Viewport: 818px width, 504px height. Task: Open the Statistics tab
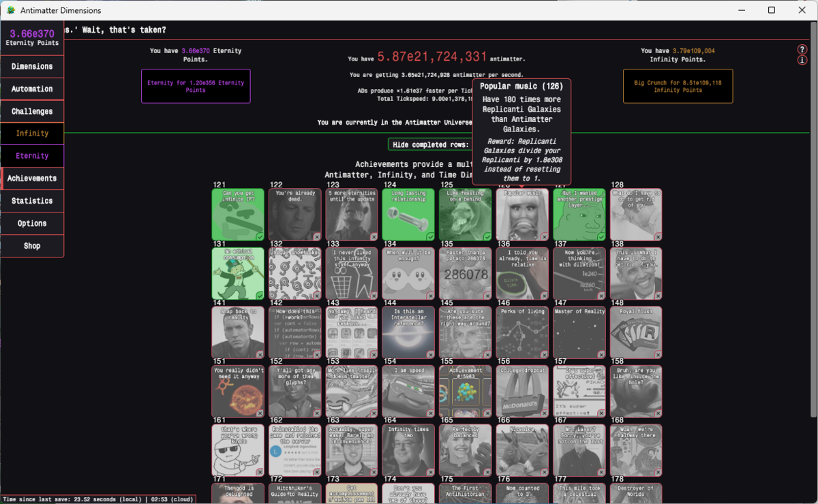[32, 201]
